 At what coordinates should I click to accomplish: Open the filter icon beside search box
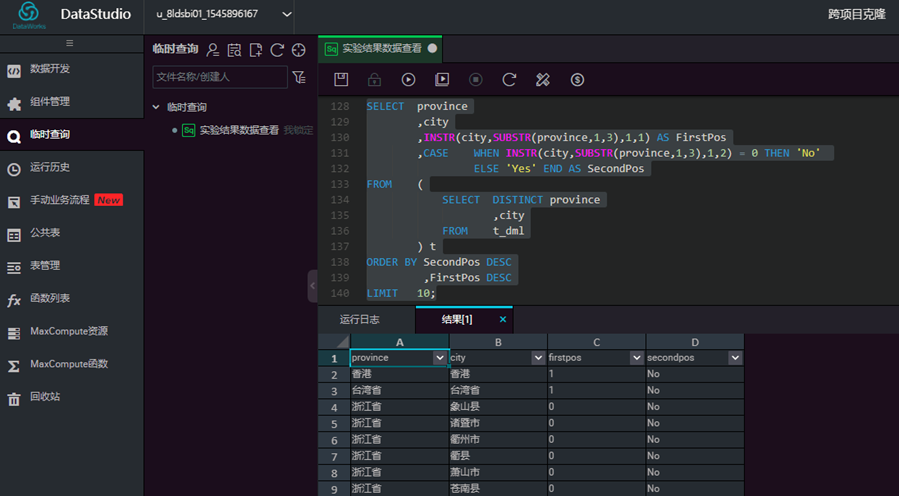click(299, 77)
